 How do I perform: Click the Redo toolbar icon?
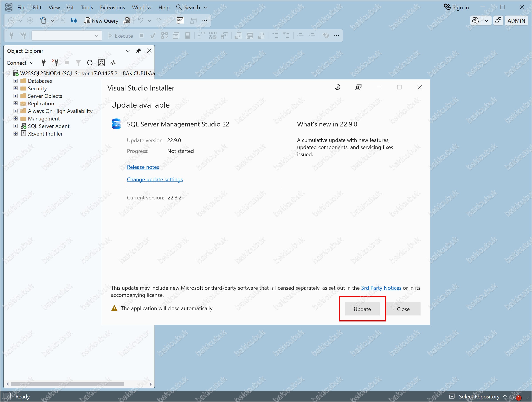[x=159, y=21]
